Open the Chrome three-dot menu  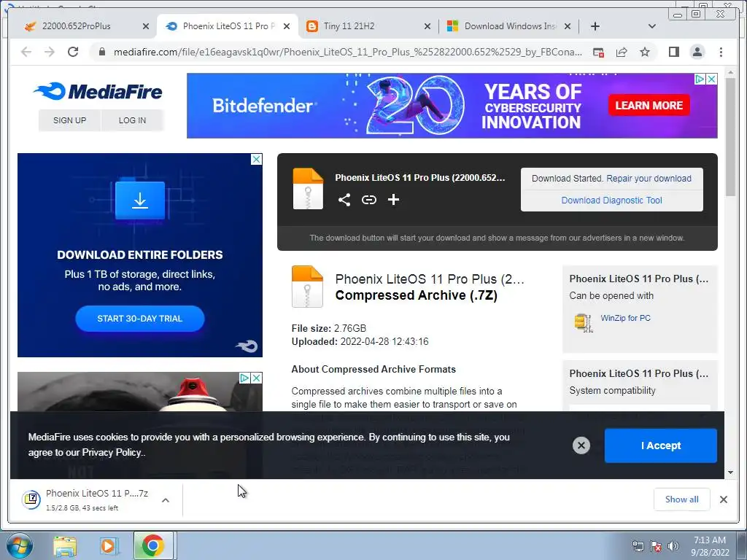[721, 52]
